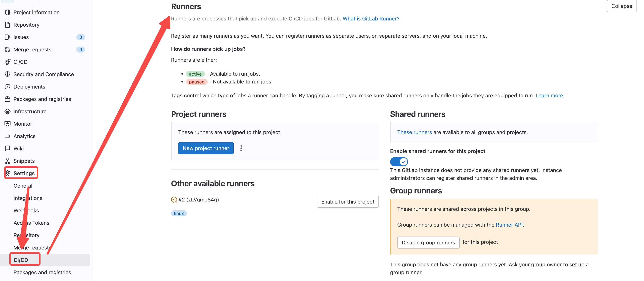Click the CI/CD rocket icon
644x281 pixels.
(8, 62)
